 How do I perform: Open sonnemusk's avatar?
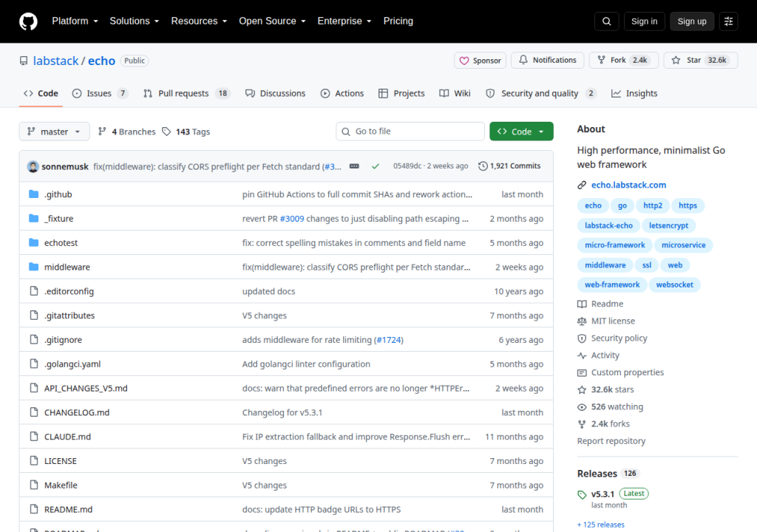tap(33, 166)
